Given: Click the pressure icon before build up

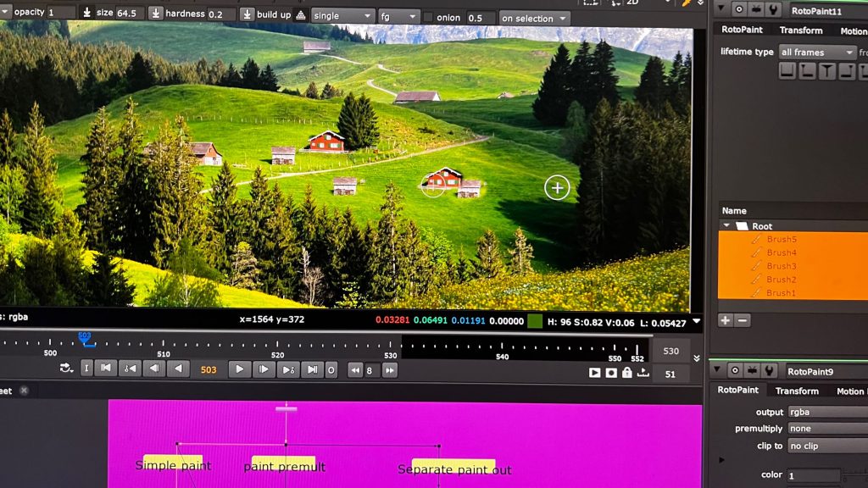Looking at the screenshot, I should pyautogui.click(x=247, y=14).
